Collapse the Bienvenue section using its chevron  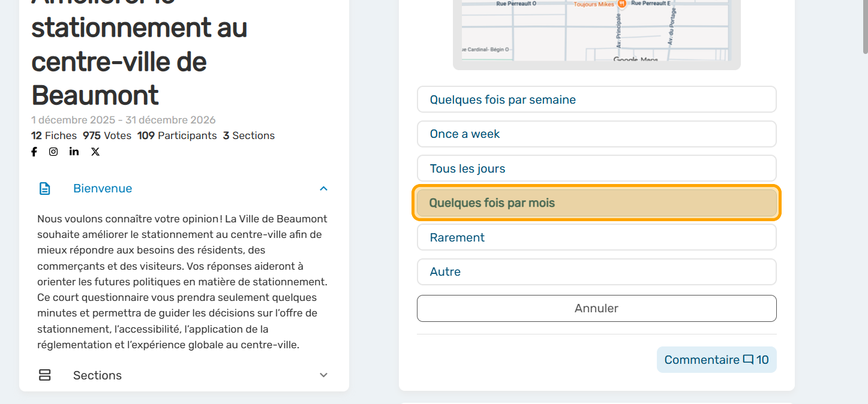pyautogui.click(x=323, y=189)
